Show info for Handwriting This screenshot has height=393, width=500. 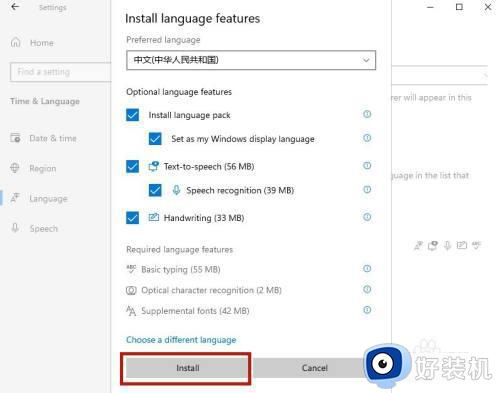(x=367, y=217)
